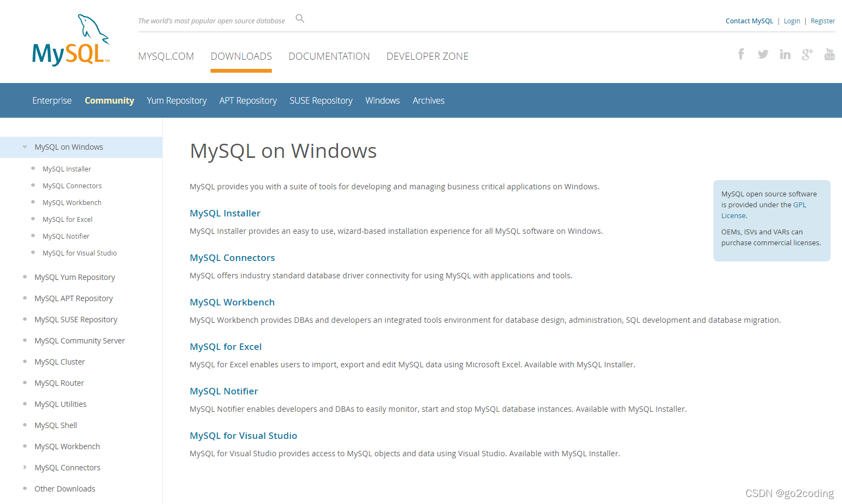Click the Contact MySQL link
Image resolution: width=842 pixels, height=504 pixels.
(x=750, y=21)
